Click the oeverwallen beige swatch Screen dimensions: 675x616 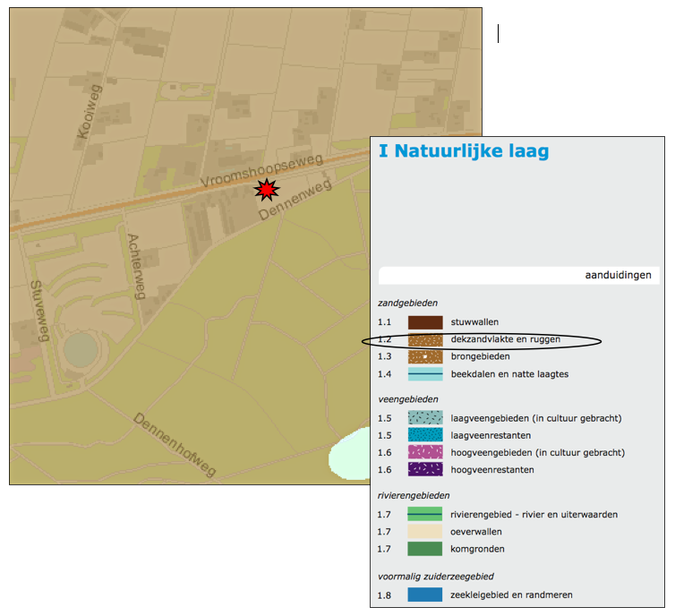(x=424, y=531)
